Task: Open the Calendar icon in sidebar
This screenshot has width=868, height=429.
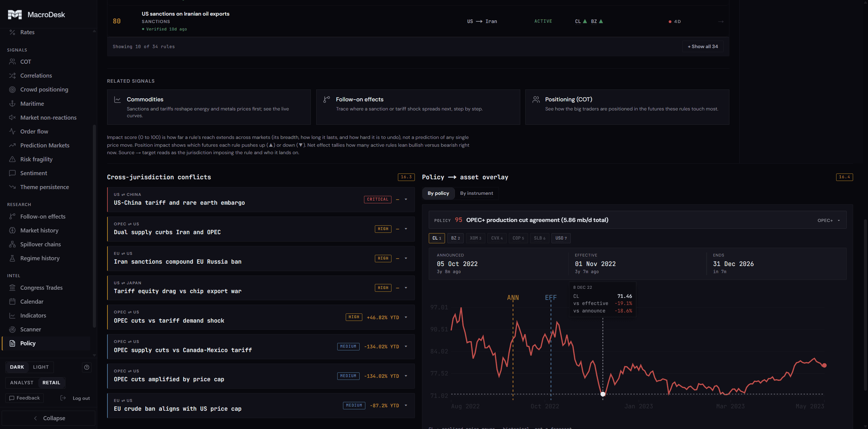Action: 12,302
